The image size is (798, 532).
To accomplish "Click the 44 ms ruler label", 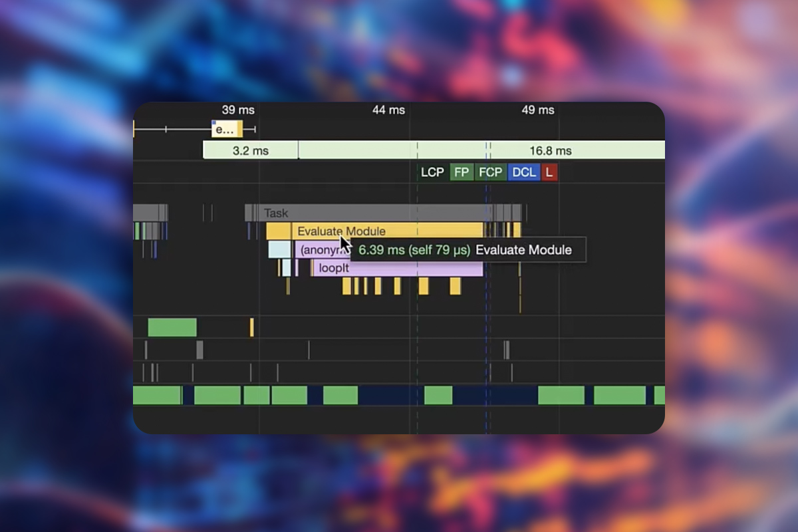I will pos(388,110).
